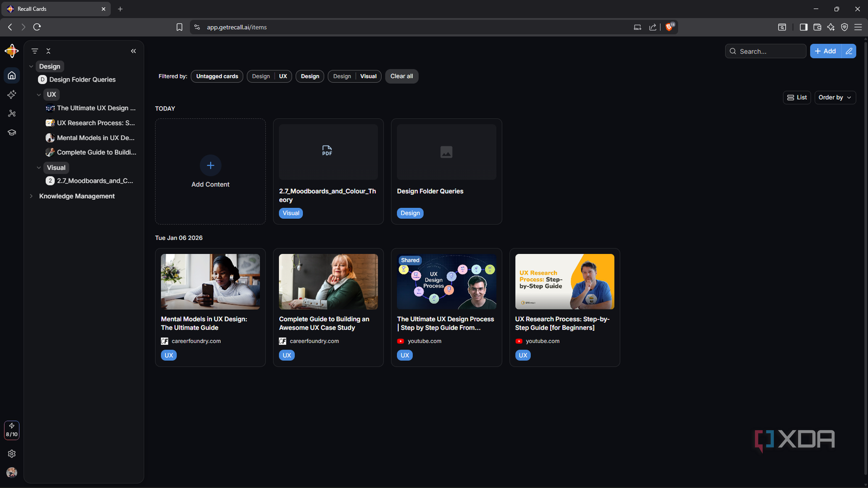Click the Recall logo in the sidebar rail
868x488 pixels.
pyautogui.click(x=12, y=51)
